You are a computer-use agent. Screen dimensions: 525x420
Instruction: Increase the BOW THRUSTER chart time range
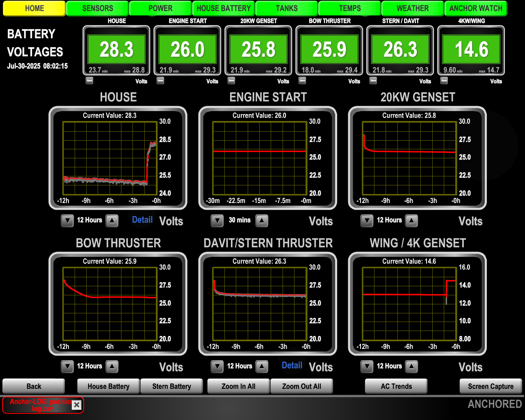112,366
